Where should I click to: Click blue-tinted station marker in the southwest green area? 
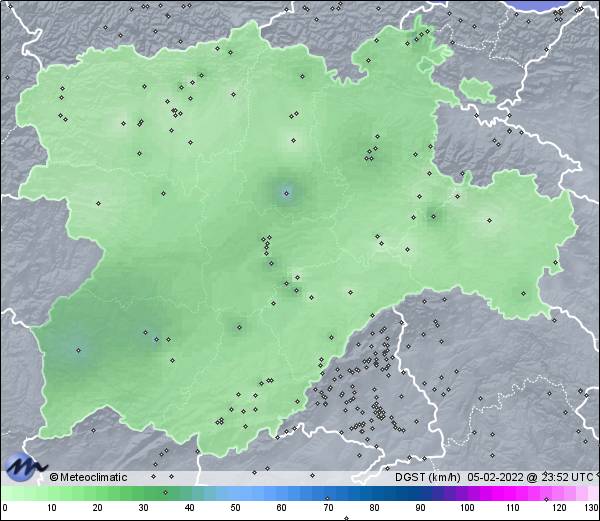(x=78, y=350)
